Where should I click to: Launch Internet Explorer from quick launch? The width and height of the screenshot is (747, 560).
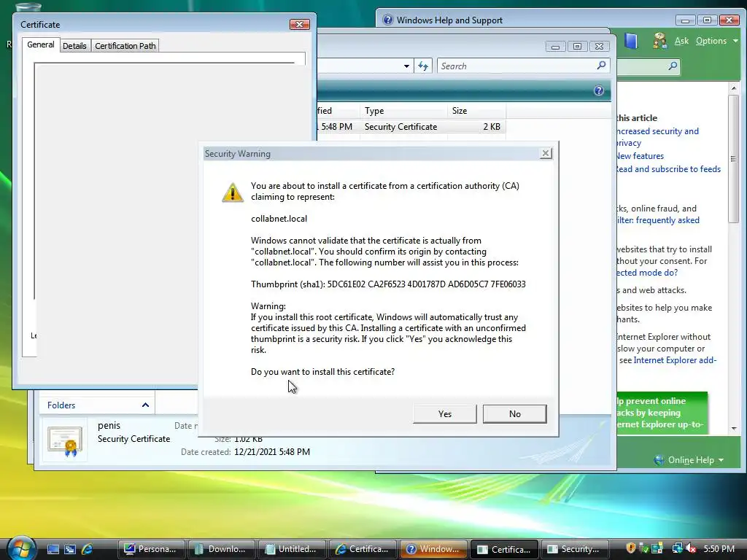[88, 549]
